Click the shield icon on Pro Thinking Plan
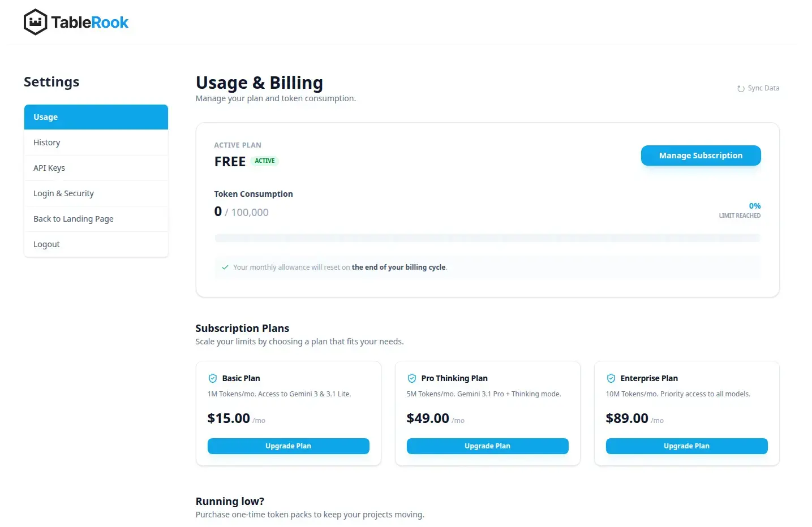This screenshot has width=812, height=527. pos(412,378)
